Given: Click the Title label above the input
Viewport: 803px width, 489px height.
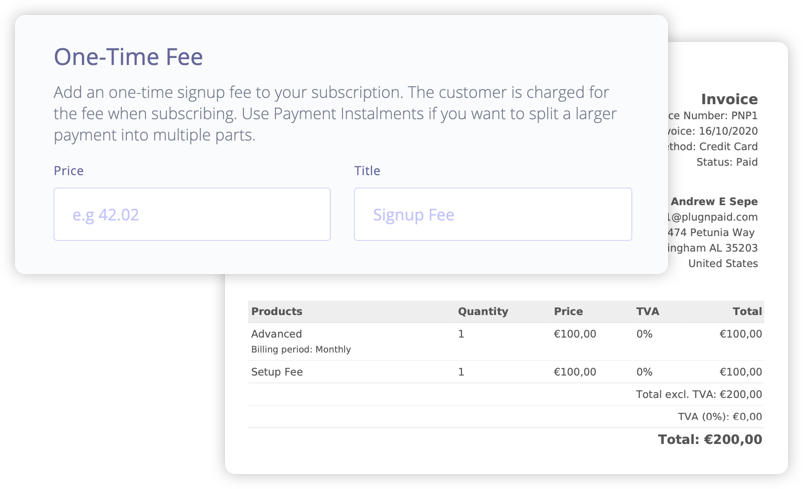Looking at the screenshot, I should [x=367, y=171].
